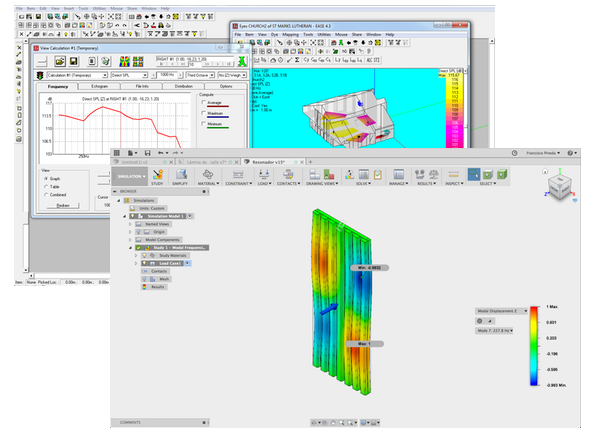
Task: Click the Manage tool icon
Action: coord(399,175)
